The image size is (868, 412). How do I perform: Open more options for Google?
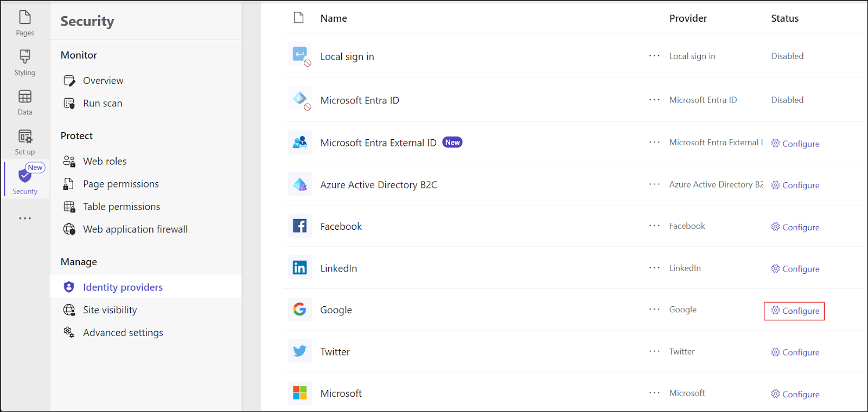pos(655,310)
